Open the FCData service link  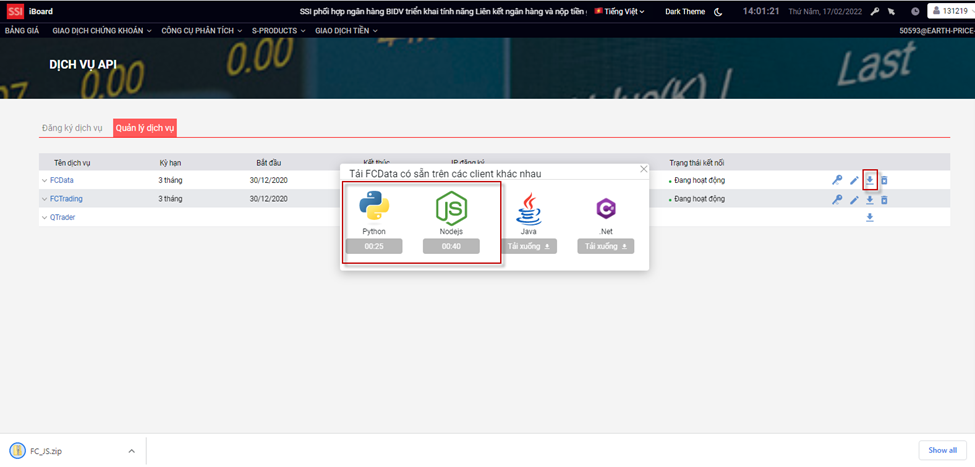62,180
